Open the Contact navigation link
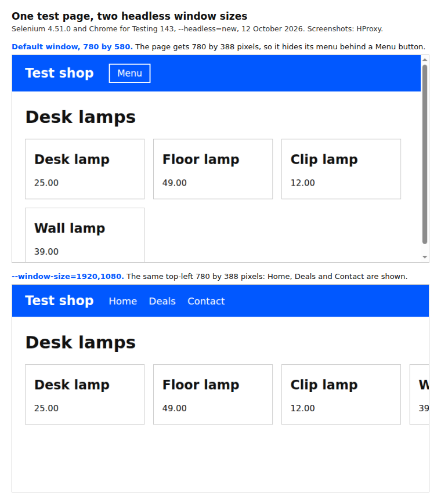 (x=206, y=301)
